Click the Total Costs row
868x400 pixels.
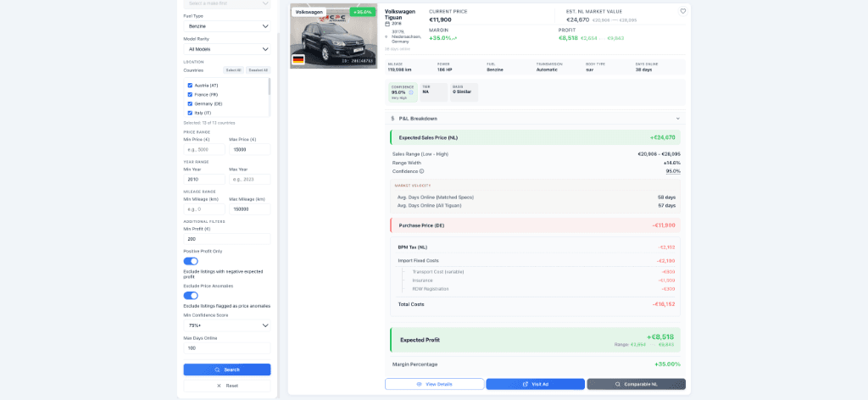click(x=536, y=304)
